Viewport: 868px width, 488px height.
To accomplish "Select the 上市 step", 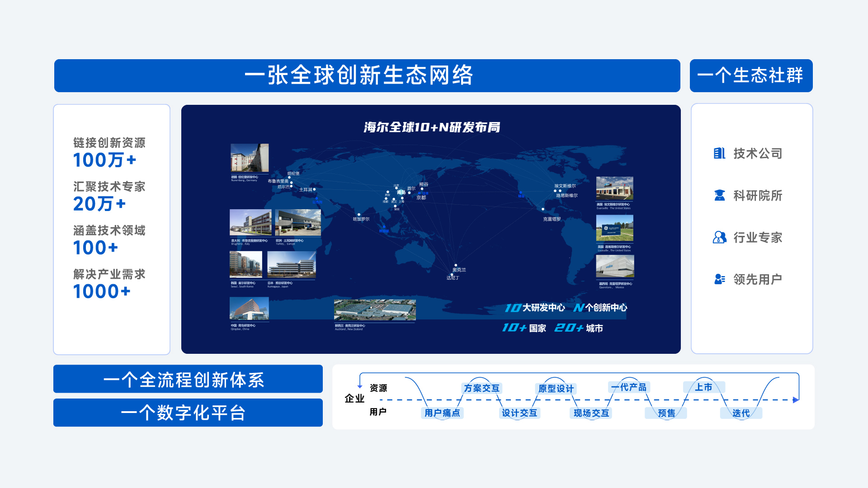I will click(704, 387).
